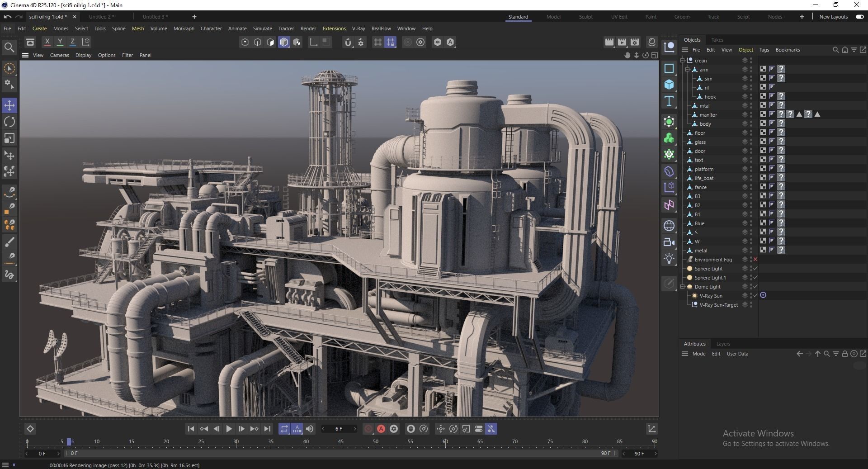
Task: Select the Brush paint tool
Action: click(9, 242)
